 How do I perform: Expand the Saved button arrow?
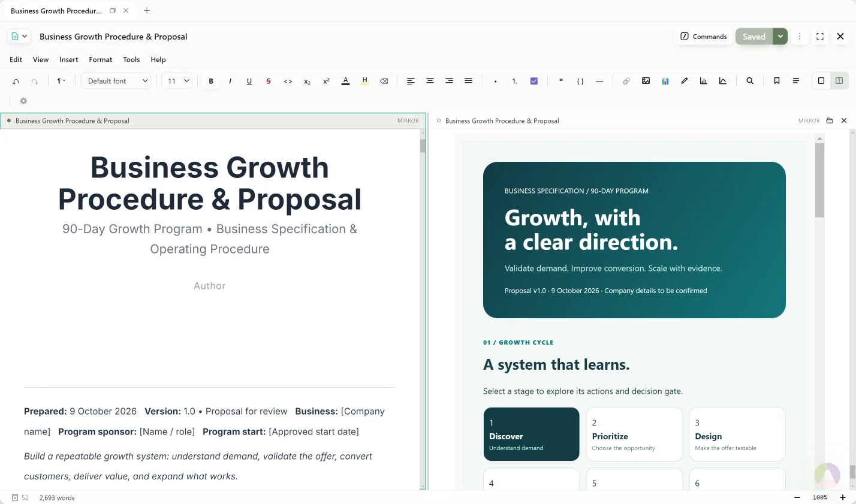(x=780, y=37)
